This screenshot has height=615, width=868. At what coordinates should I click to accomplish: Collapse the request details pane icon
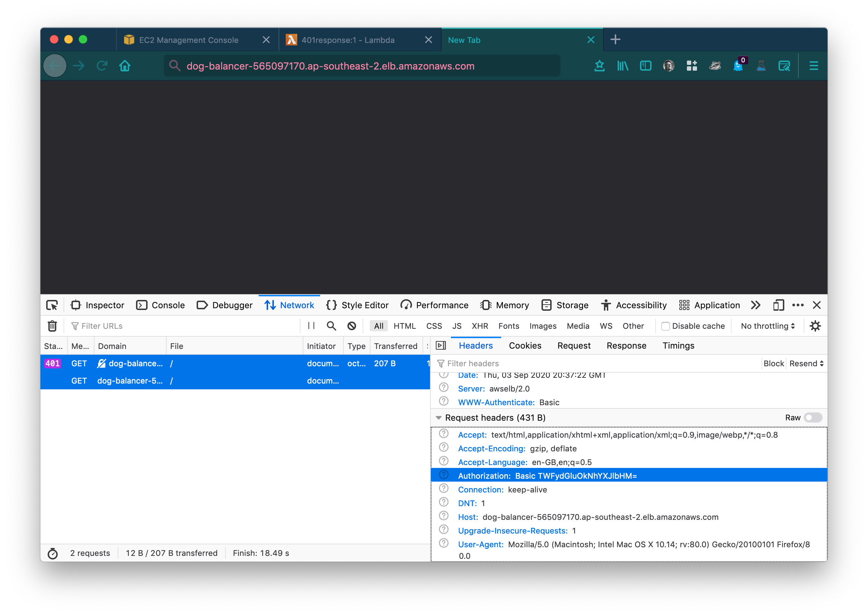point(440,346)
